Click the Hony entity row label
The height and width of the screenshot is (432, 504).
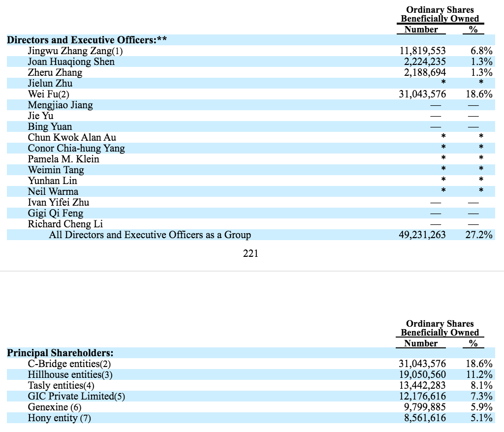tap(59, 418)
